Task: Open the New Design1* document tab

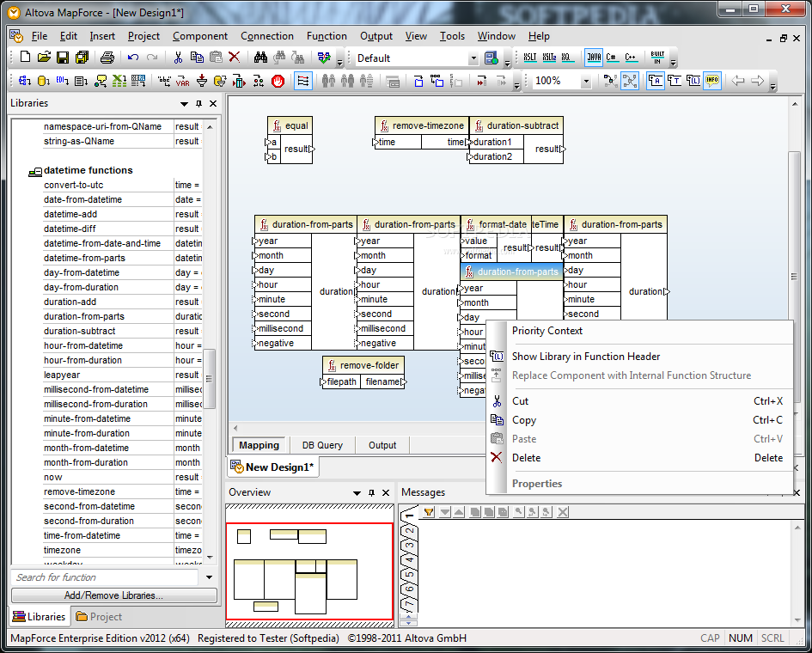Action: coord(273,467)
